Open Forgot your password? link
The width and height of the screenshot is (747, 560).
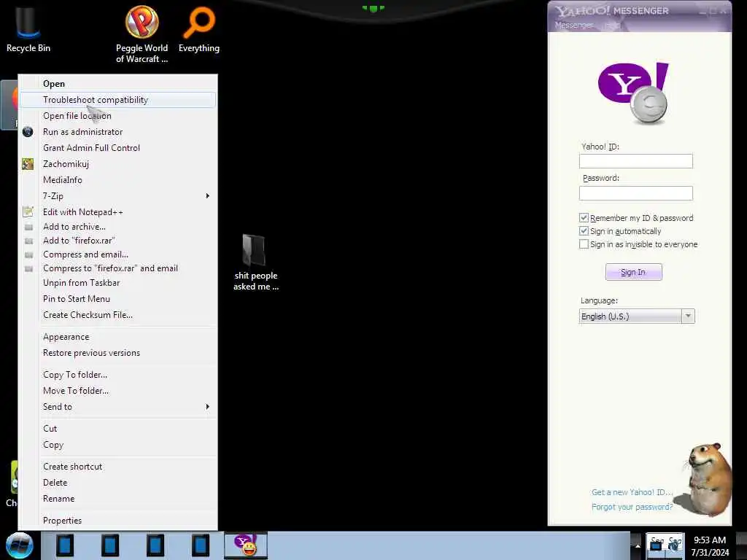[632, 507]
